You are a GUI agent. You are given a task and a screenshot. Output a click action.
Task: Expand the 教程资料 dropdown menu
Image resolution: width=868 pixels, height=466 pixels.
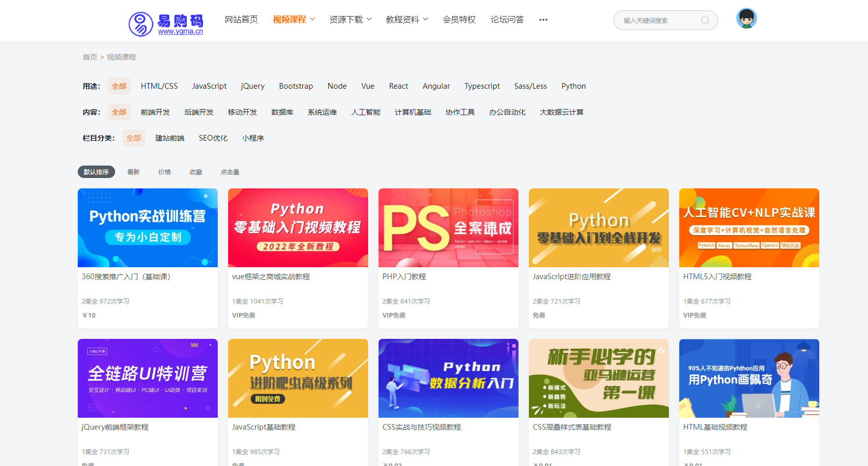pyautogui.click(x=407, y=20)
